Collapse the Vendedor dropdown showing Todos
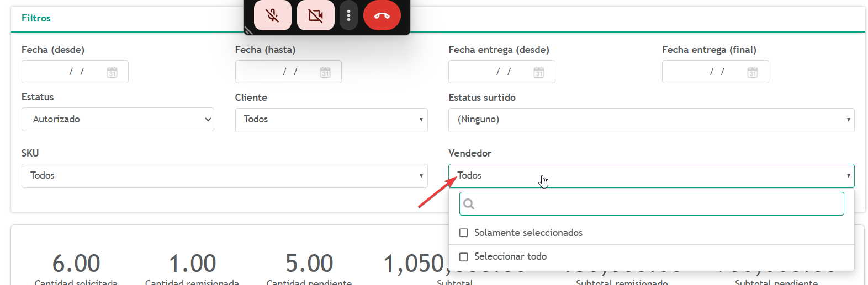Image resolution: width=868 pixels, height=285 pixels. 652,176
